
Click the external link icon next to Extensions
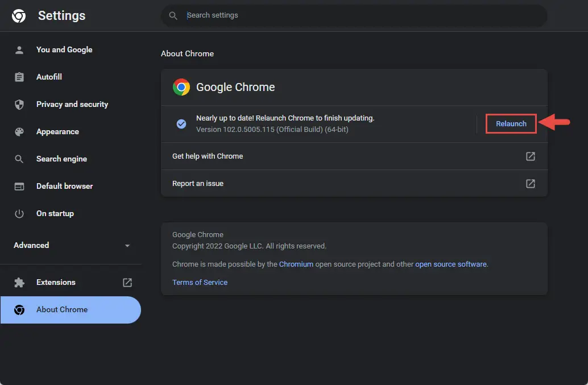click(127, 282)
